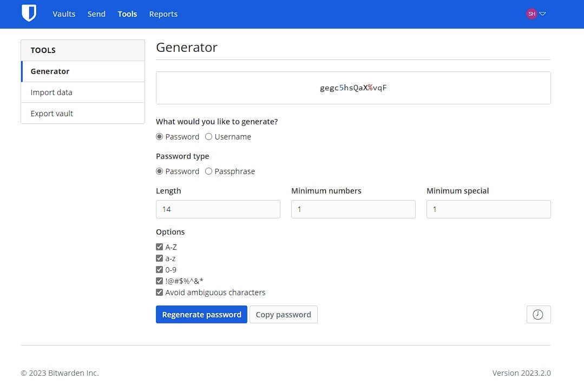This screenshot has height=392, width=584.
Task: Uncheck Avoid ambiguous characters
Action: tap(160, 292)
